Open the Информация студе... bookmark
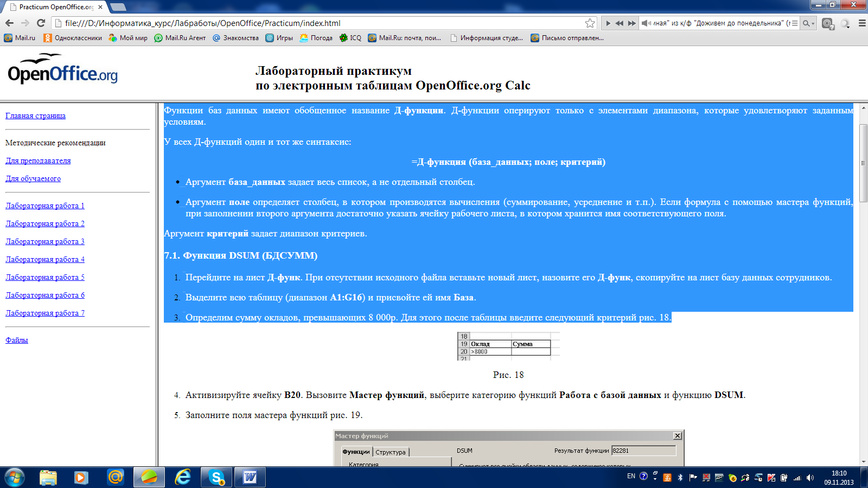 click(x=487, y=38)
